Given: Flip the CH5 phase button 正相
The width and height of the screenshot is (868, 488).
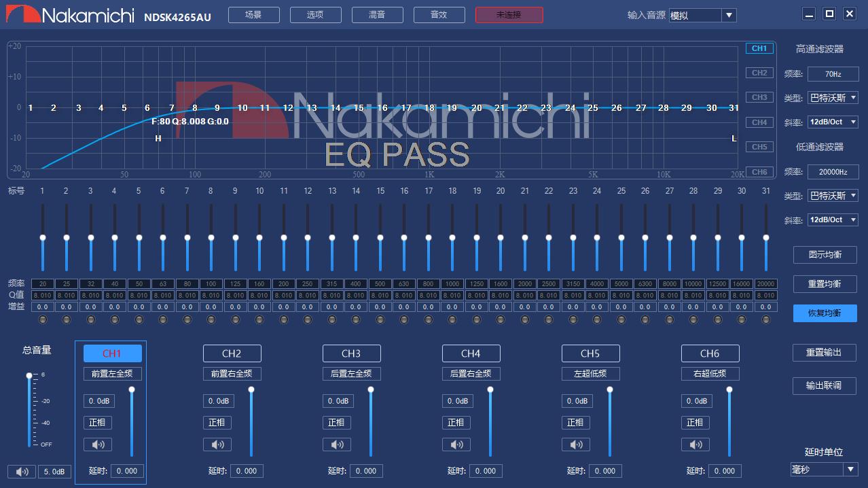Looking at the screenshot, I should (576, 423).
